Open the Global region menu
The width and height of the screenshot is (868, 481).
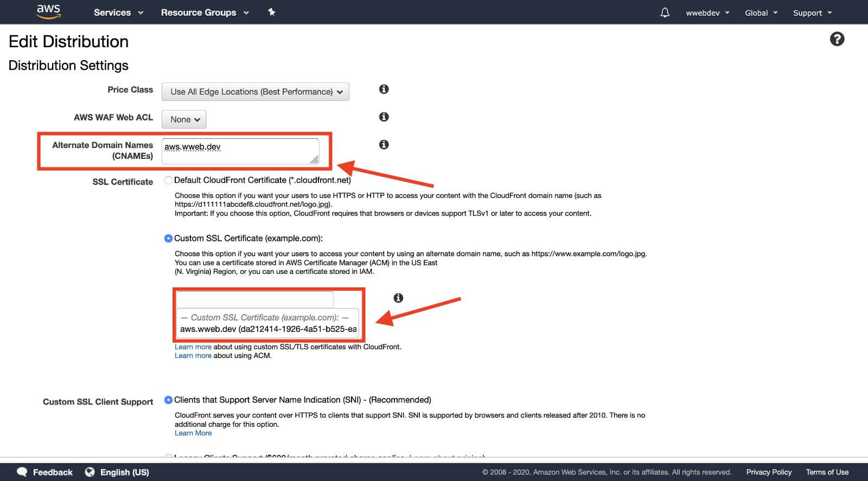click(x=761, y=13)
